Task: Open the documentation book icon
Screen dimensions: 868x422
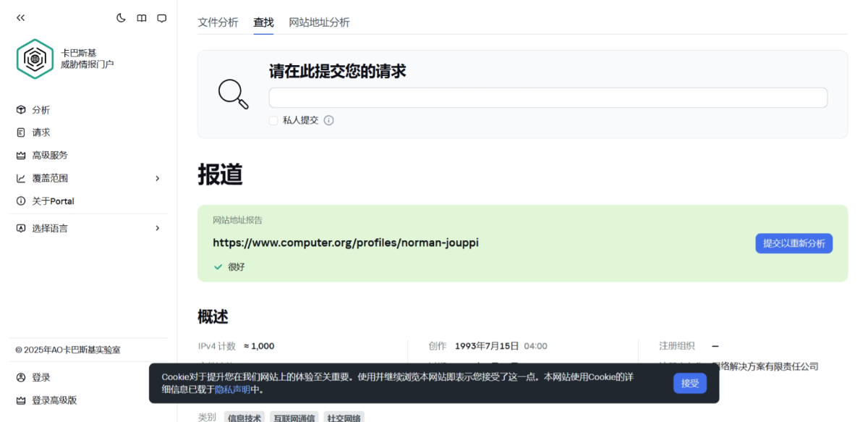Action: click(142, 18)
